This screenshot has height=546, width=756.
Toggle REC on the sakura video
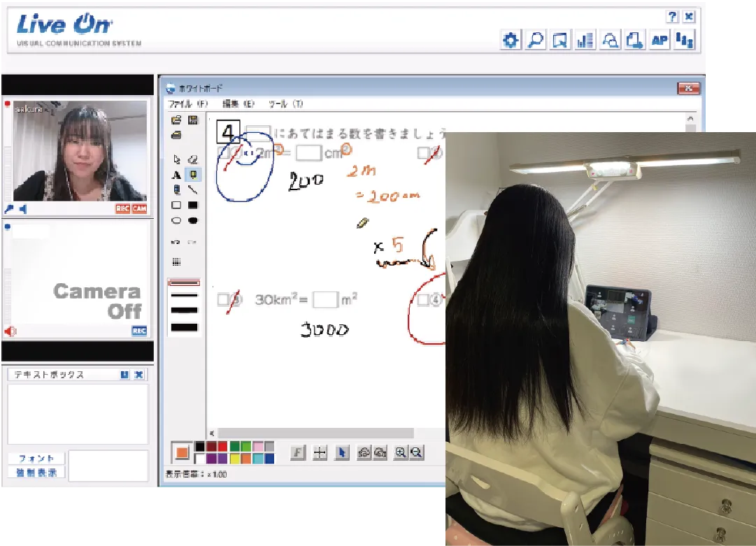(122, 209)
